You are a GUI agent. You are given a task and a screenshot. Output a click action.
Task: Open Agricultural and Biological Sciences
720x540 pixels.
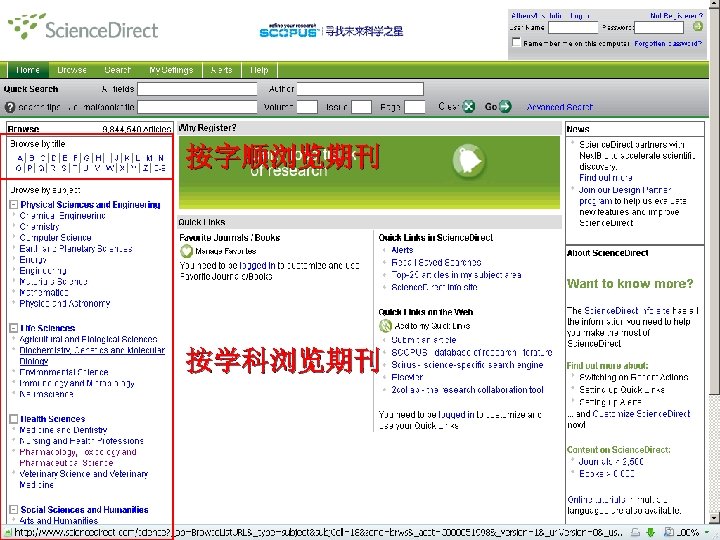(88, 339)
